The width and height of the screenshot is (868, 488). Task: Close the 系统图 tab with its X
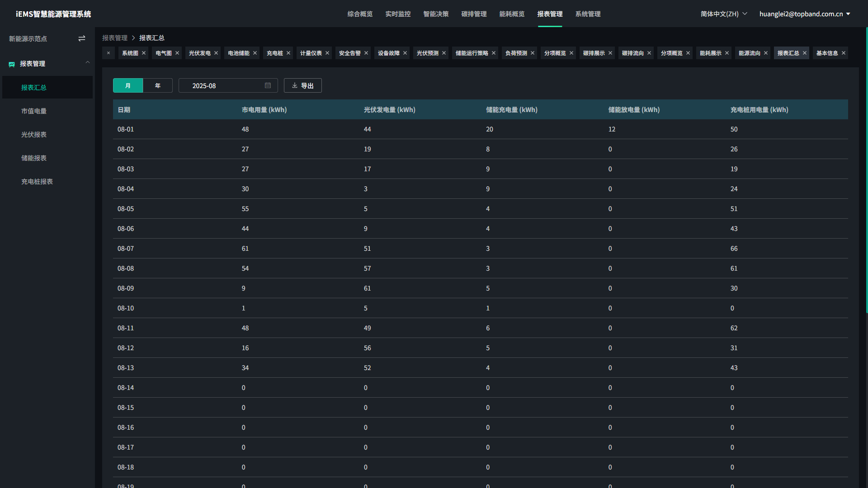coord(144,53)
